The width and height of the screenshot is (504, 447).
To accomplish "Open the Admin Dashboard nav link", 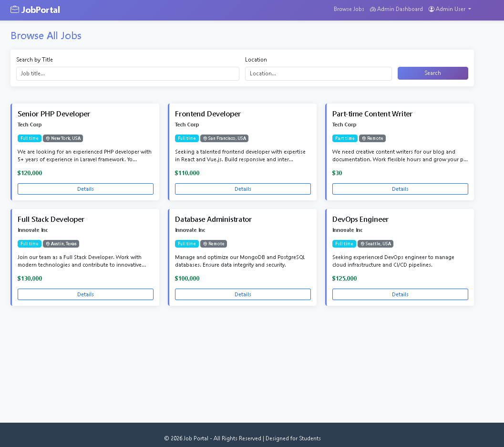I will [396, 10].
